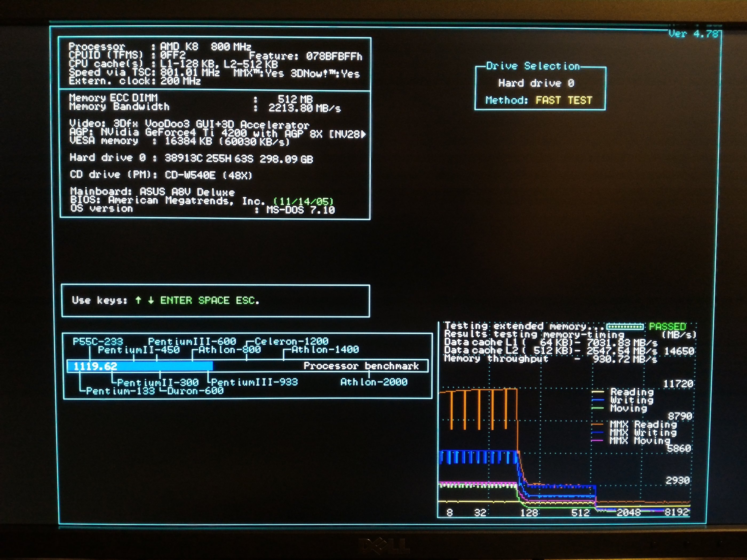The height and width of the screenshot is (560, 747).
Task: Click the Moving legend green line
Action: (598, 408)
